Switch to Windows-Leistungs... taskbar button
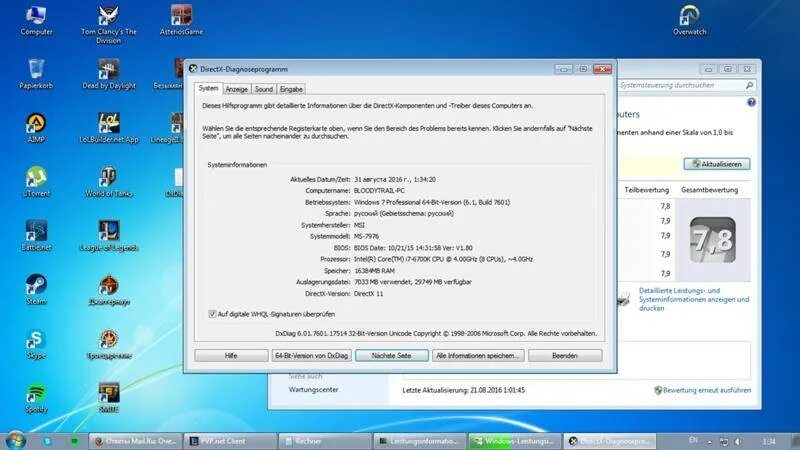Image resolution: width=800 pixels, height=450 pixels. click(514, 441)
